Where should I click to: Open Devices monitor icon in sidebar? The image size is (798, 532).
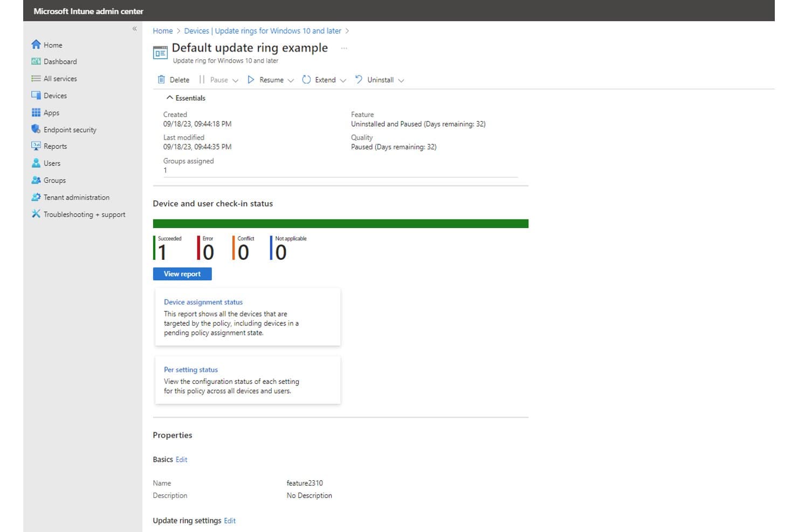click(x=36, y=95)
